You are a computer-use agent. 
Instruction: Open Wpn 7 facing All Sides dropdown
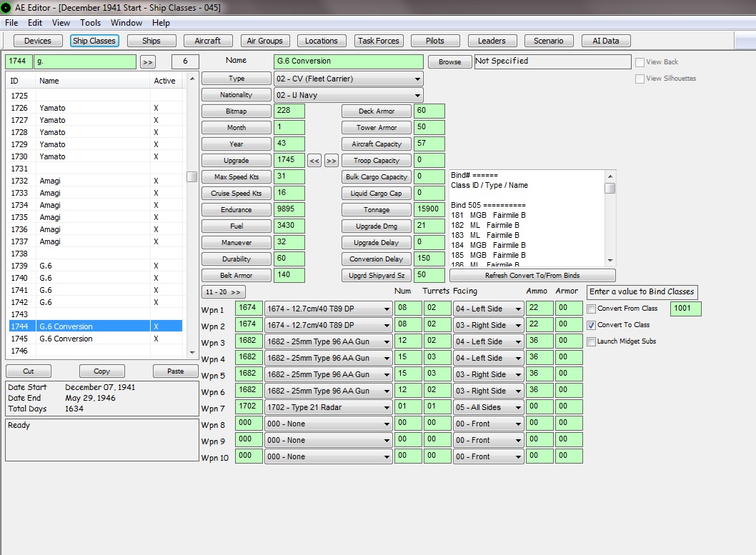click(489, 407)
